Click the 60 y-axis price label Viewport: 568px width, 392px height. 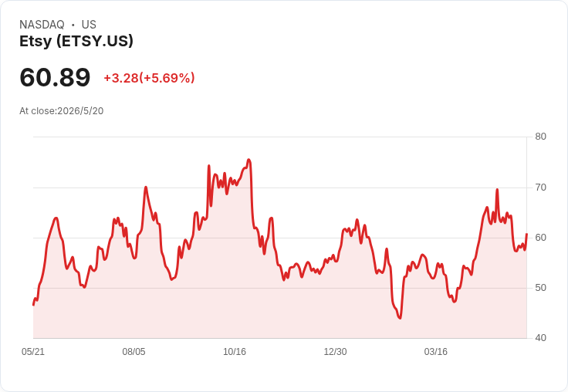pos(540,238)
